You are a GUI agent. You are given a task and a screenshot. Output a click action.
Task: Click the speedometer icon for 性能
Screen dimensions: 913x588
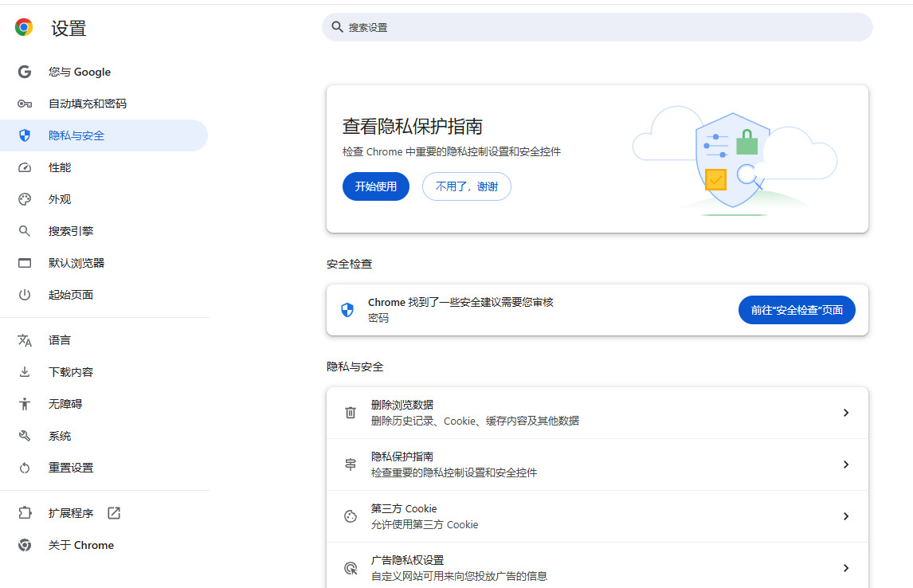click(25, 167)
